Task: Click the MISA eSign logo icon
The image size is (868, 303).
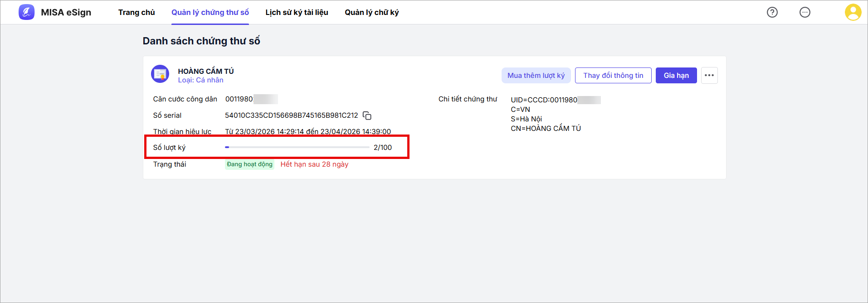Action: coord(26,12)
